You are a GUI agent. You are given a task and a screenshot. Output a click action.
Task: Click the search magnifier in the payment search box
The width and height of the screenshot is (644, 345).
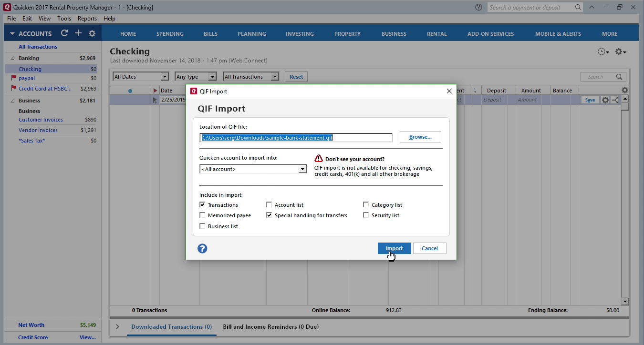tap(578, 7)
